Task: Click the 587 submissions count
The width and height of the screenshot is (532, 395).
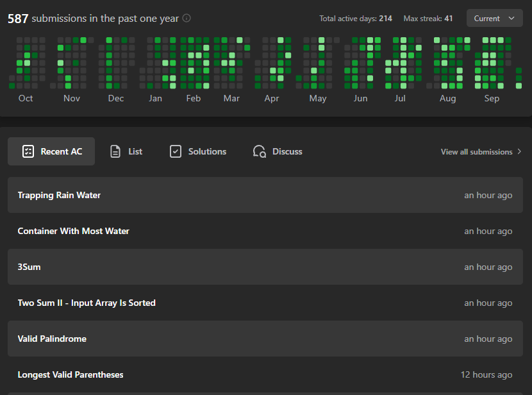Action: pos(18,19)
